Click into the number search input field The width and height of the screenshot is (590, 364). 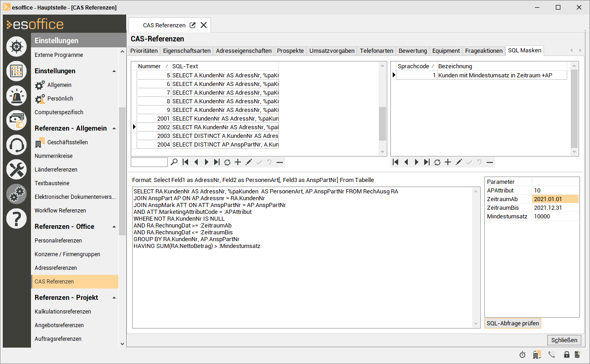[x=149, y=162]
